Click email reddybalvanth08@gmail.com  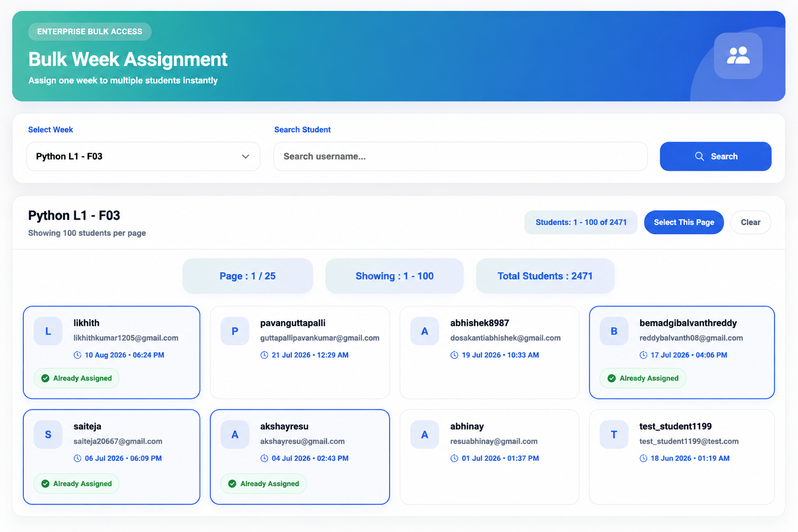(x=691, y=338)
